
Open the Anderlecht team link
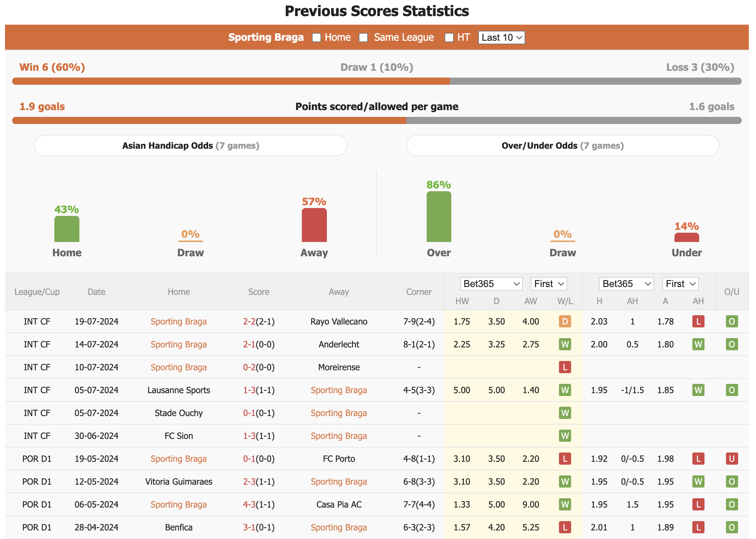click(x=339, y=344)
